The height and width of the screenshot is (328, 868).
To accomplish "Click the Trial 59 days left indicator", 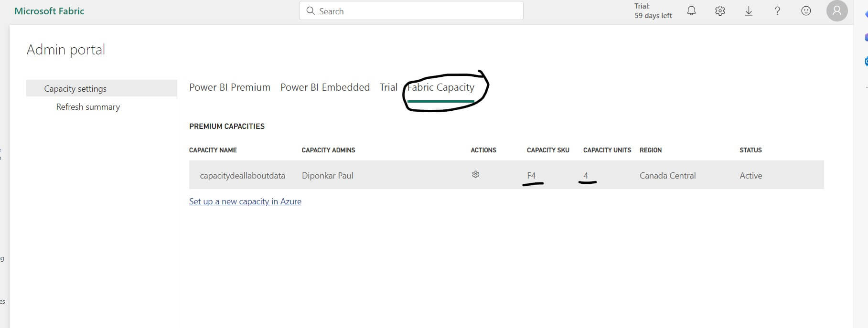I will 653,11.
